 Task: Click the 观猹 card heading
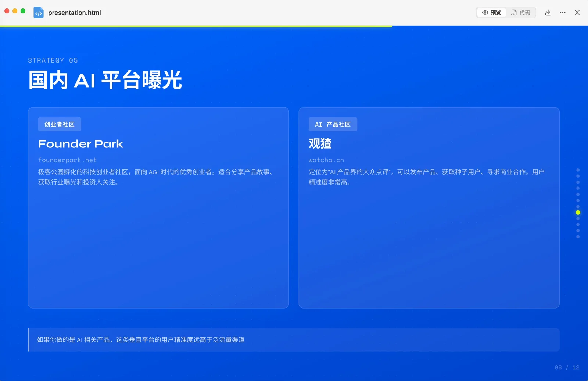320,143
